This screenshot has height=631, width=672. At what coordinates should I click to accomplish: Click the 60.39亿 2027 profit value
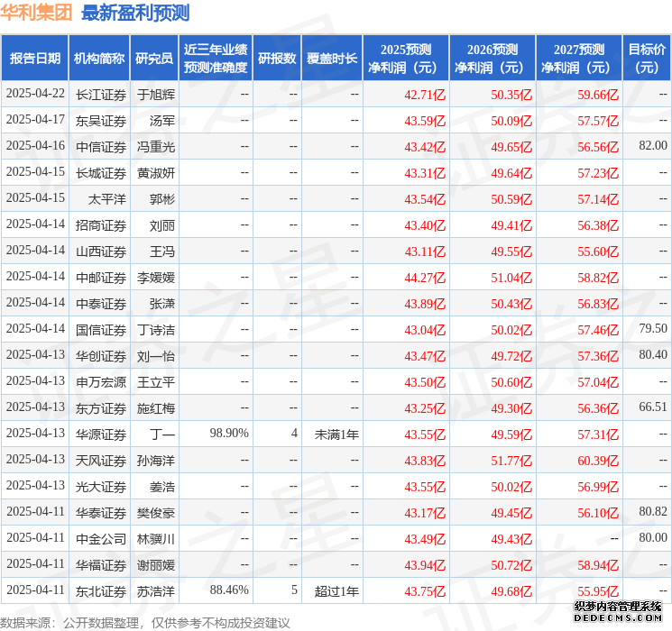pyautogui.click(x=598, y=461)
